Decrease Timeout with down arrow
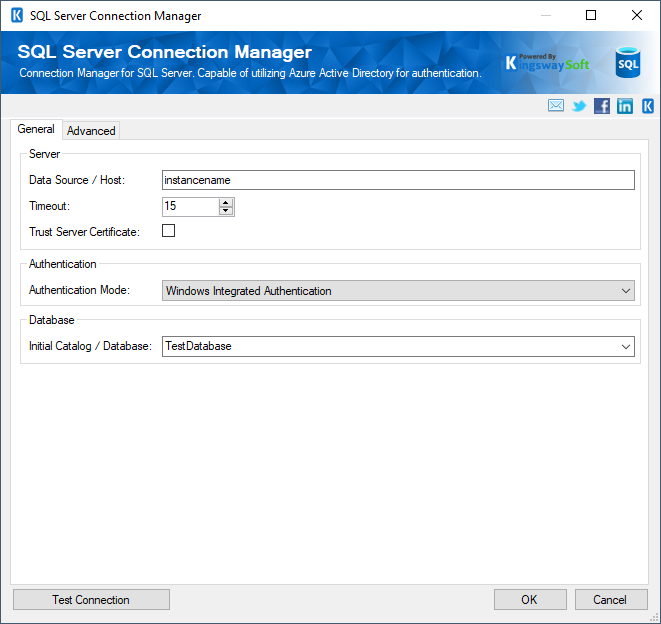Screen dimensions: 661x624 [226, 211]
